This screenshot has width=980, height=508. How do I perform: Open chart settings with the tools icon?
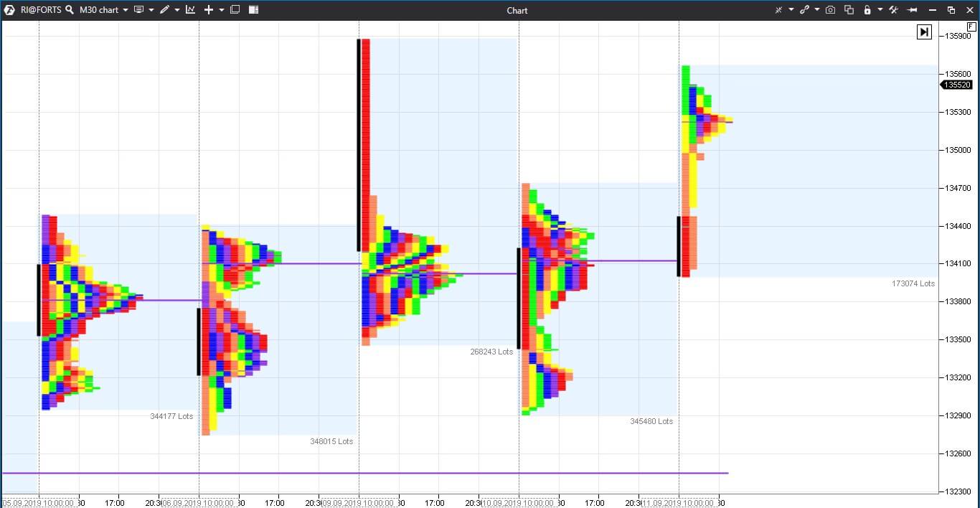click(x=893, y=10)
